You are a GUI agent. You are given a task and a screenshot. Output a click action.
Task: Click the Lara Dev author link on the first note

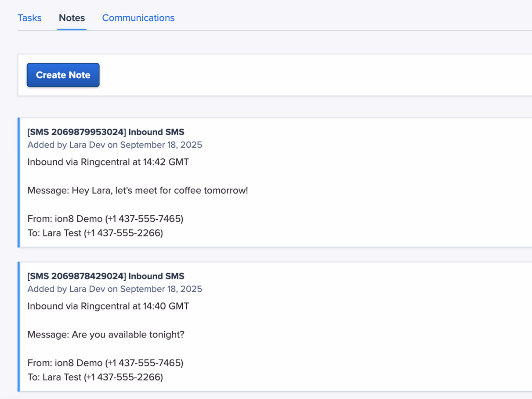click(x=83, y=145)
